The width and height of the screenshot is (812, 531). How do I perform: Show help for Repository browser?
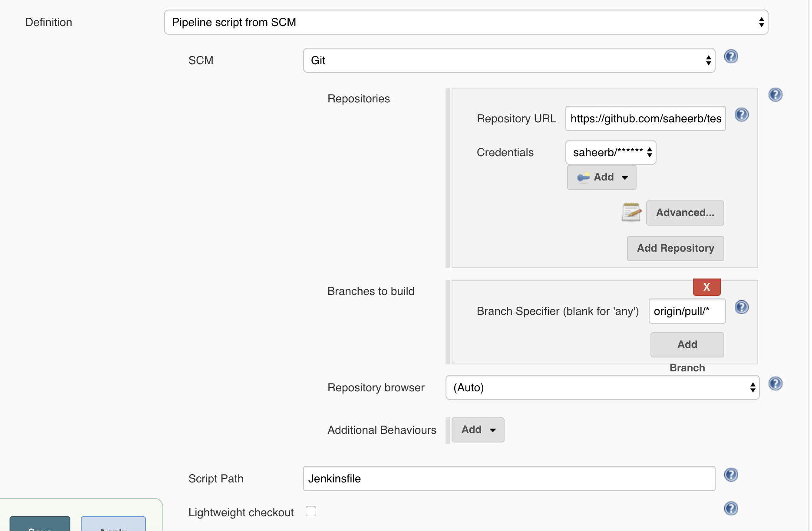tap(775, 383)
